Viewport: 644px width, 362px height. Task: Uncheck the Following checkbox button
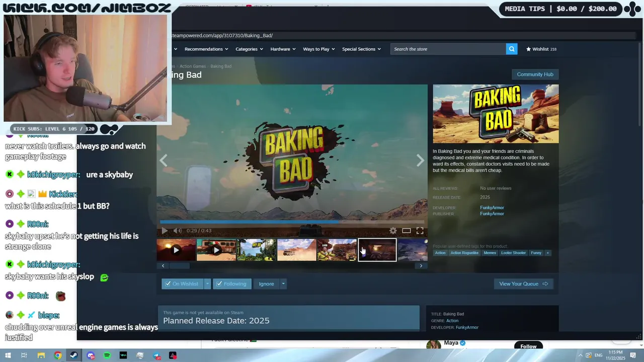pos(232,284)
